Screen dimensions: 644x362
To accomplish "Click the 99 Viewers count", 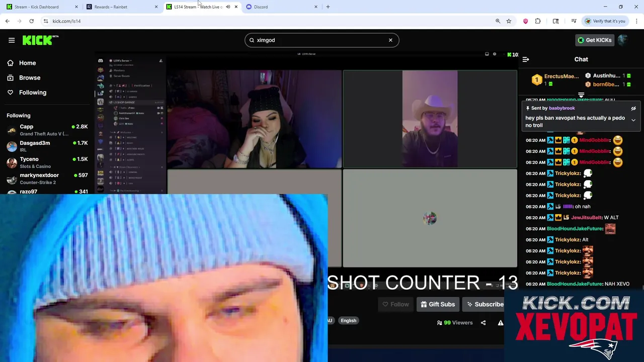I will point(455,323).
